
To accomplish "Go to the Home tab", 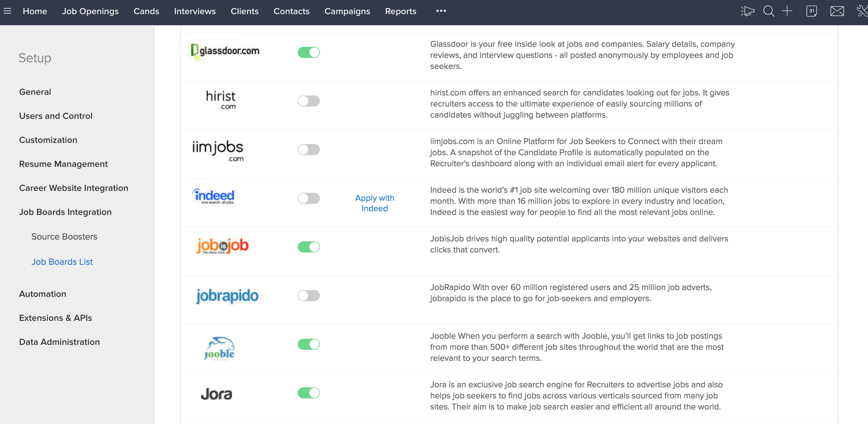I will [35, 11].
